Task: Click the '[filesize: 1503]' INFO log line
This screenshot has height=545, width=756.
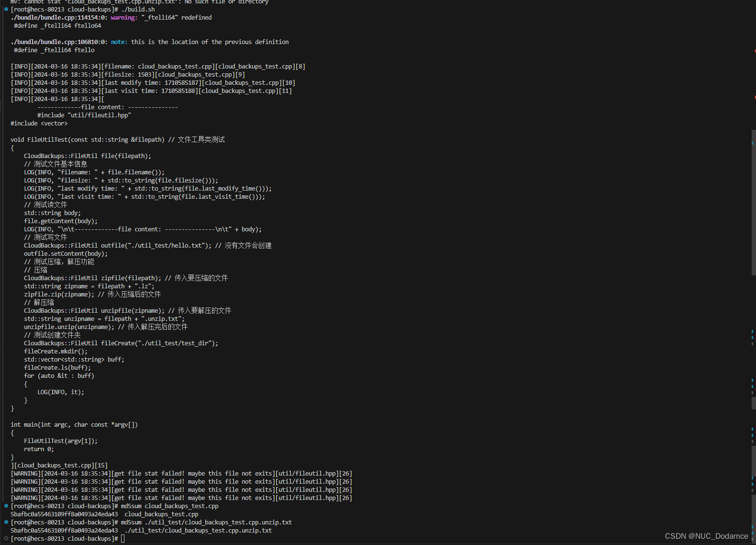Action: click(128, 74)
